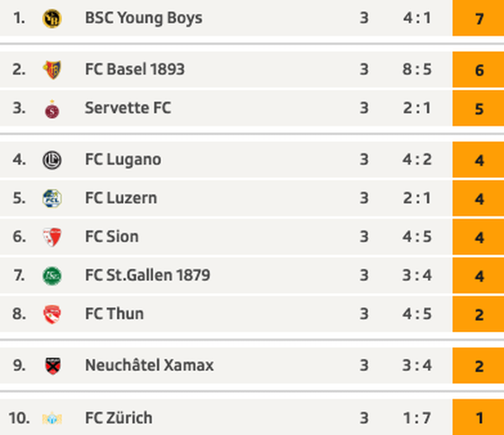Click the FC Sion crest icon
Screen dimensions: 504x435
pos(52,237)
